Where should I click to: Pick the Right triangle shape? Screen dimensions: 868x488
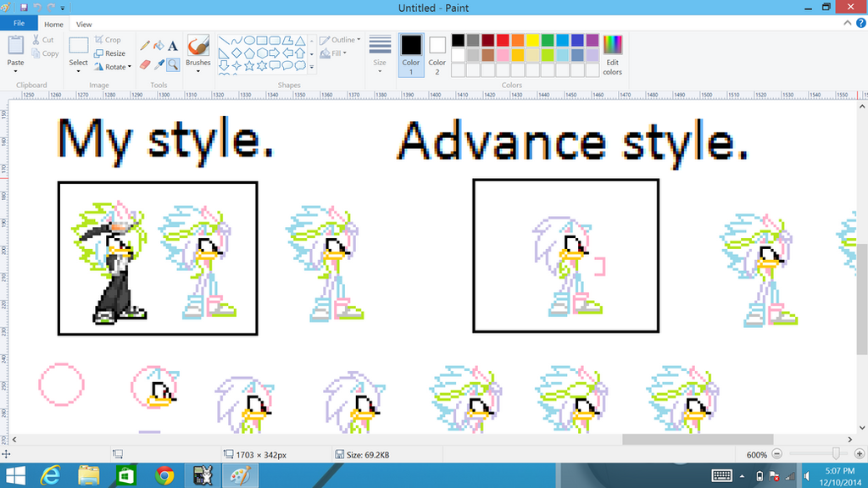point(224,53)
